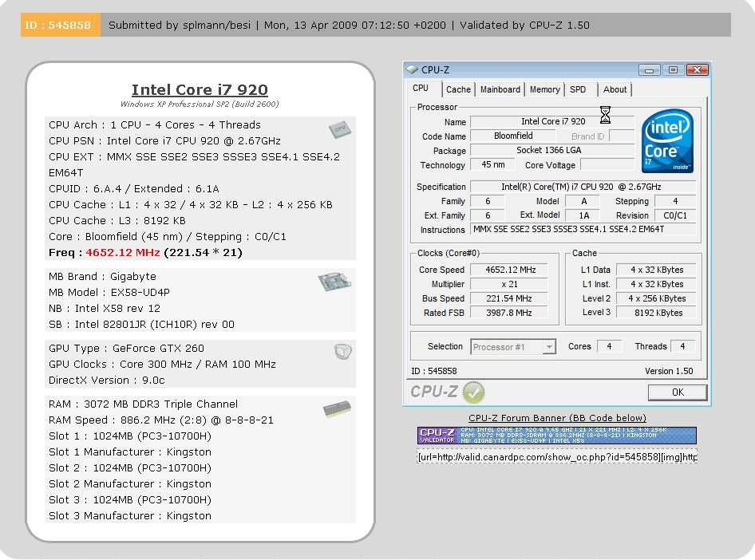Click the Core Speed value 4652.12 MHz
The height and width of the screenshot is (560, 755).
coord(509,270)
